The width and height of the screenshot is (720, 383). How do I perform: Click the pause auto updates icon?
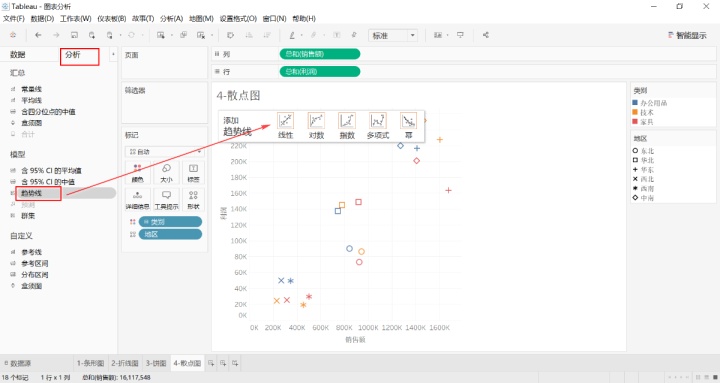coord(109,35)
